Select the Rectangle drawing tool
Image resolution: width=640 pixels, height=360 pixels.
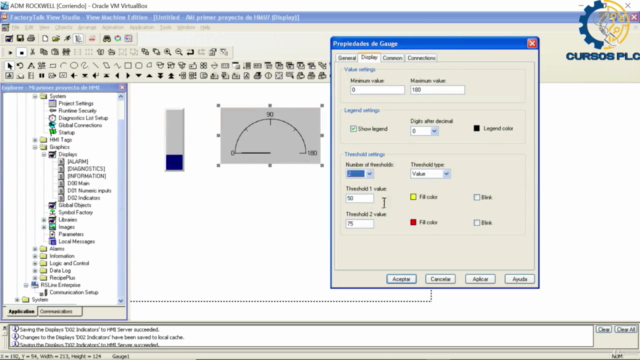point(128,66)
